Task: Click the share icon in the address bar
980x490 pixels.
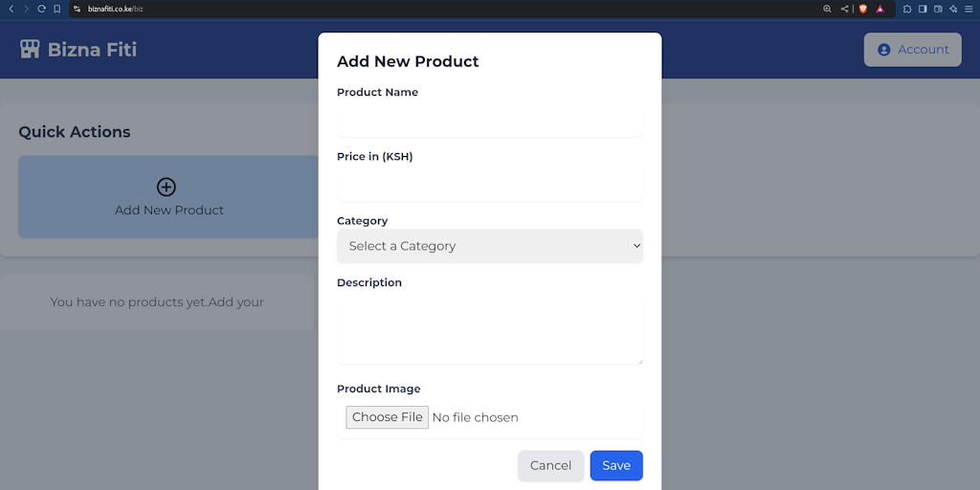Action: tap(845, 9)
